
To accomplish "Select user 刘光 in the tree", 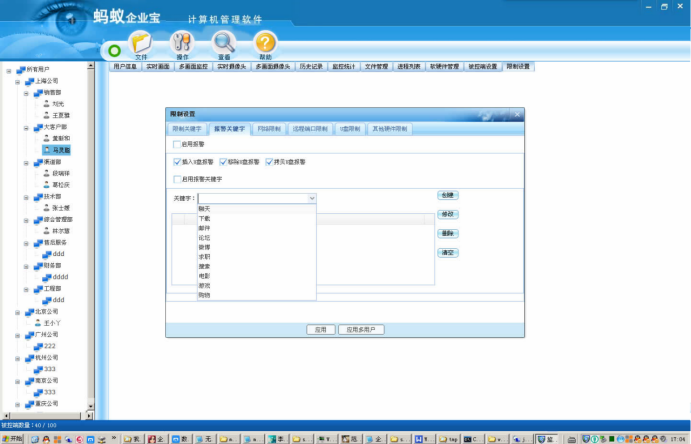I will 58,104.
